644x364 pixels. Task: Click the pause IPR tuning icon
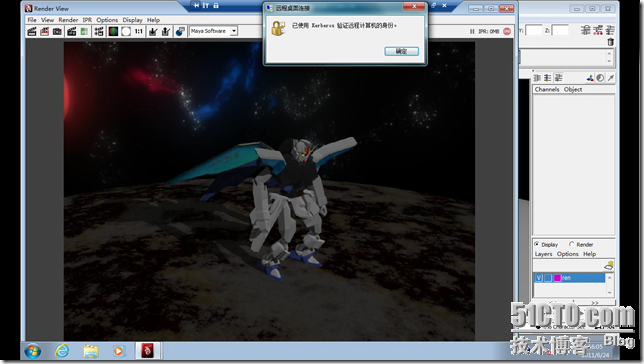click(472, 31)
